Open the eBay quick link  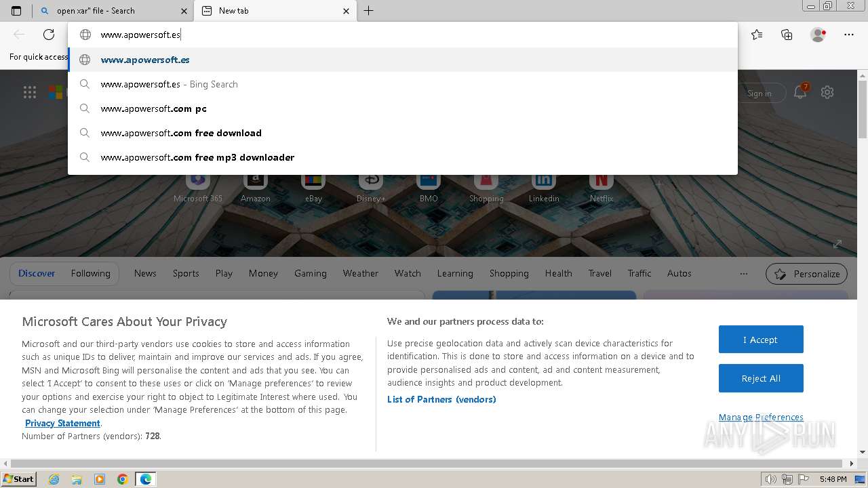tap(313, 188)
